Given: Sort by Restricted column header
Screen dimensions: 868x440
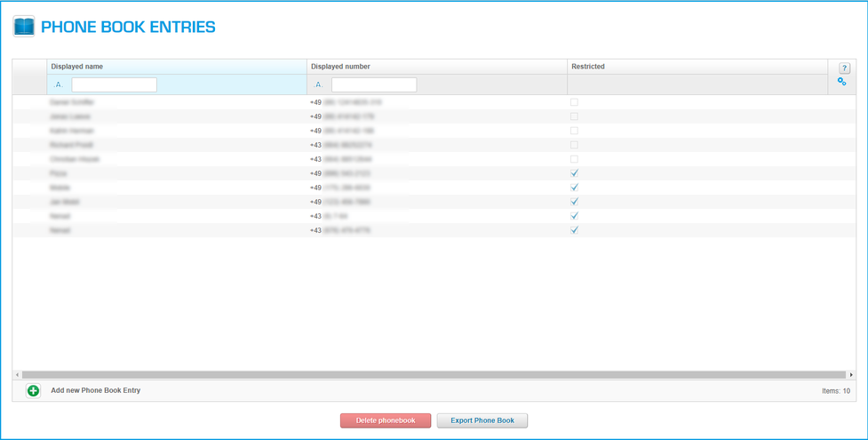Looking at the screenshot, I should pyautogui.click(x=697, y=67).
